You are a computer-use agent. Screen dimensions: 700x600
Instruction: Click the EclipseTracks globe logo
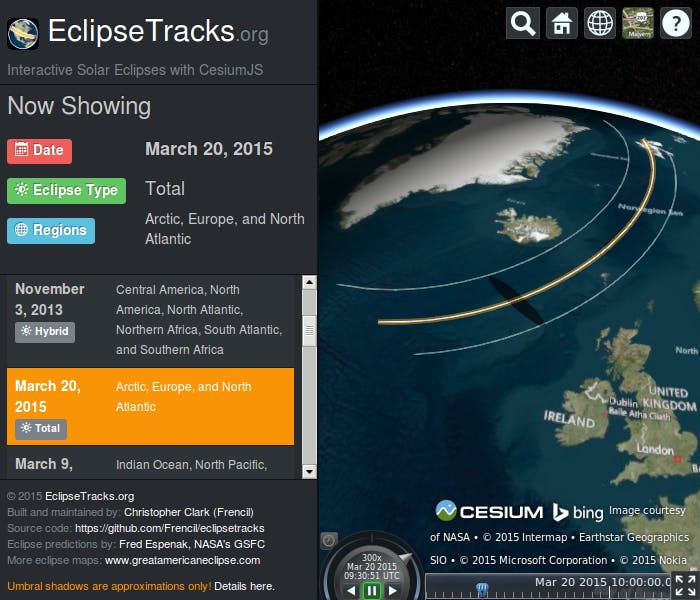(x=23, y=33)
